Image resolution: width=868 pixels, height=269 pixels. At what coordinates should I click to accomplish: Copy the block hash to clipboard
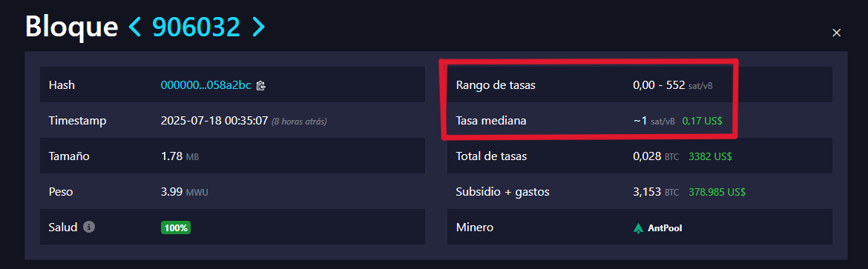coord(261,85)
